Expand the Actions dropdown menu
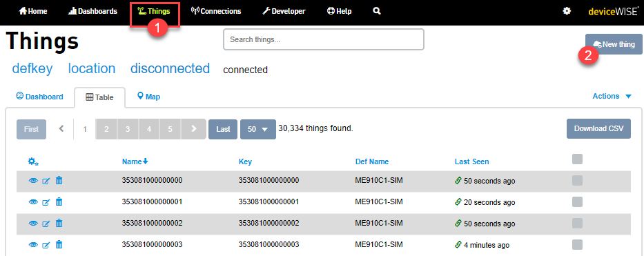644x256 pixels. [x=612, y=96]
